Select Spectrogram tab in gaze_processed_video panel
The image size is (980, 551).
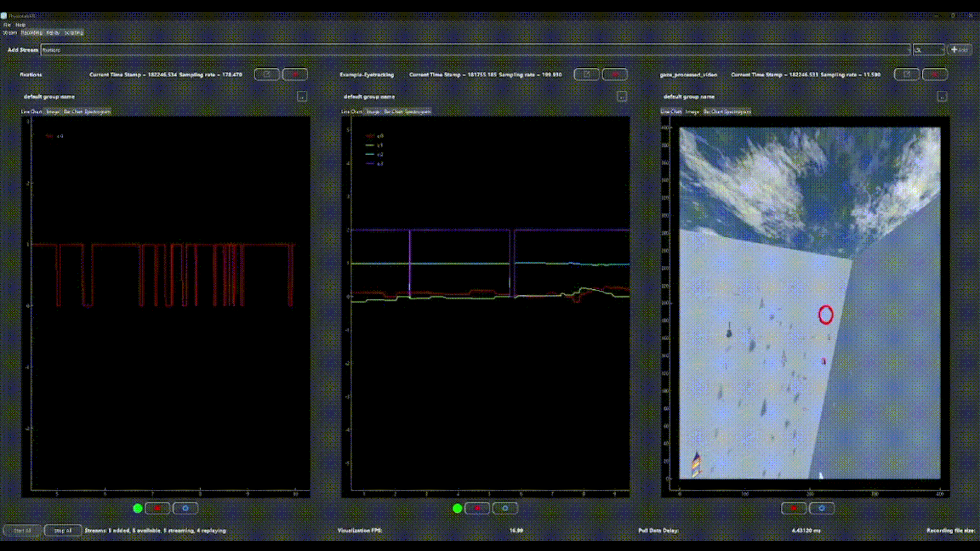(x=737, y=112)
